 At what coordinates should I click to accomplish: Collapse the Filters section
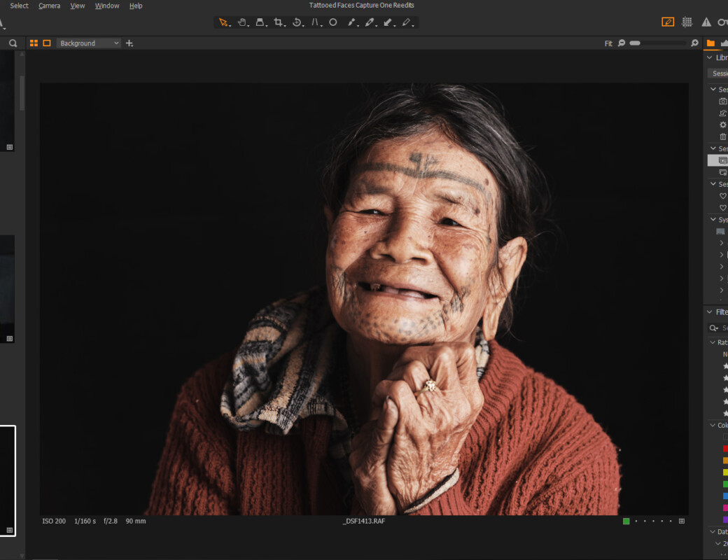point(708,311)
